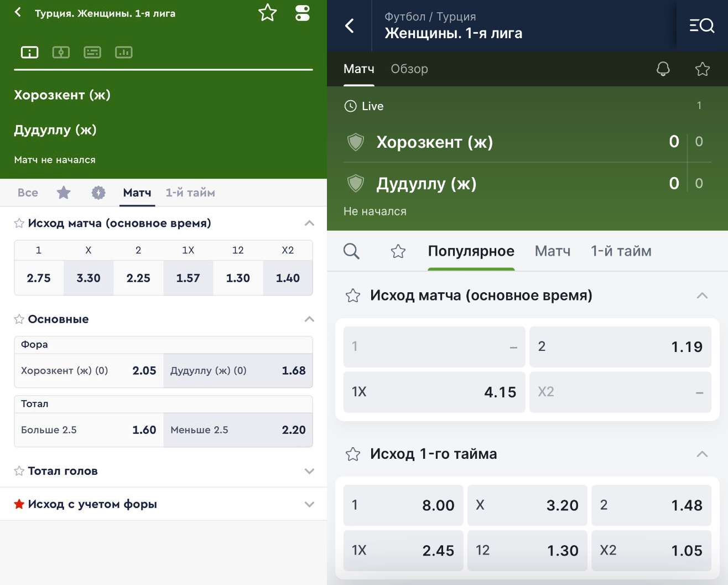
Task: Expand the 'Тотал голов' section
Action: tap(309, 471)
